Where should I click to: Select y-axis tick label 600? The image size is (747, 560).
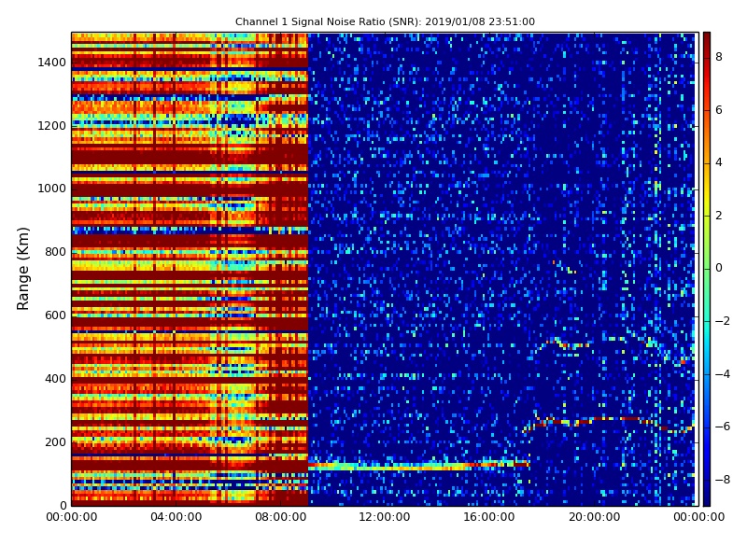coord(55,315)
